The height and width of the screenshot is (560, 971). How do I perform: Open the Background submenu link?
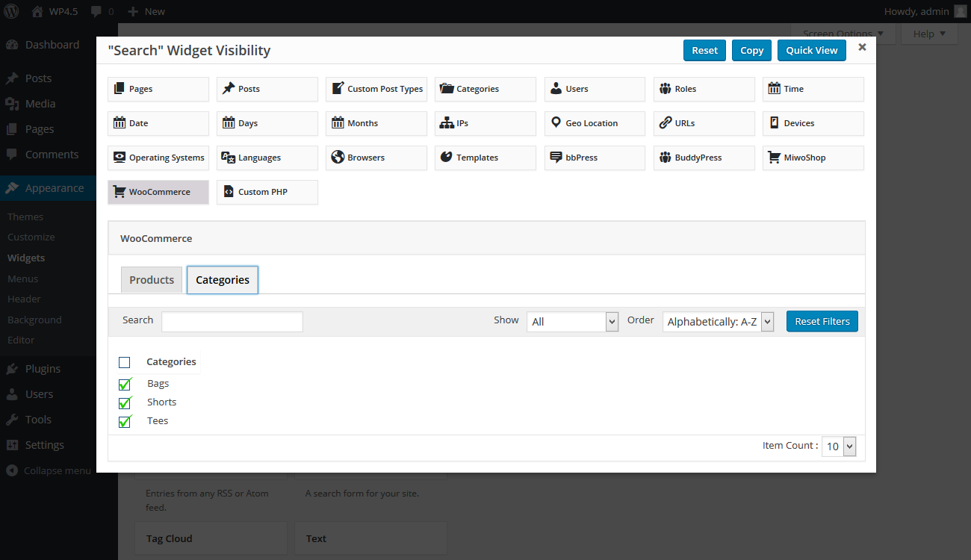(34, 320)
